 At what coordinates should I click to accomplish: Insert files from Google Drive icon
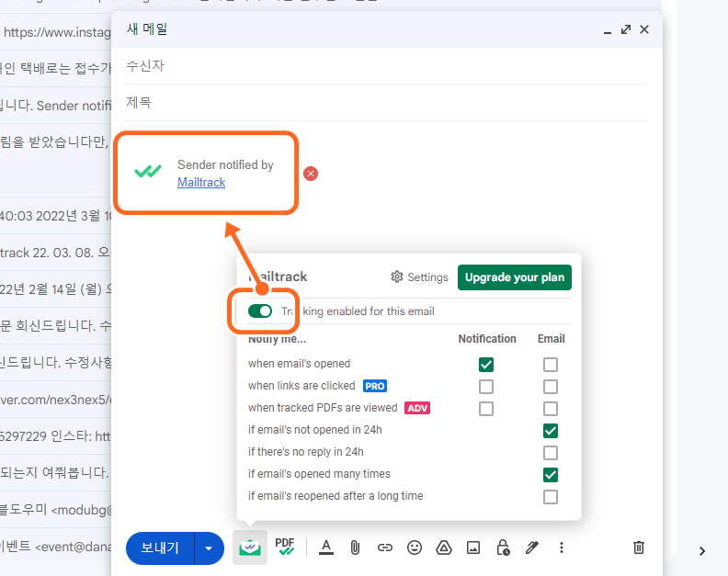444,548
